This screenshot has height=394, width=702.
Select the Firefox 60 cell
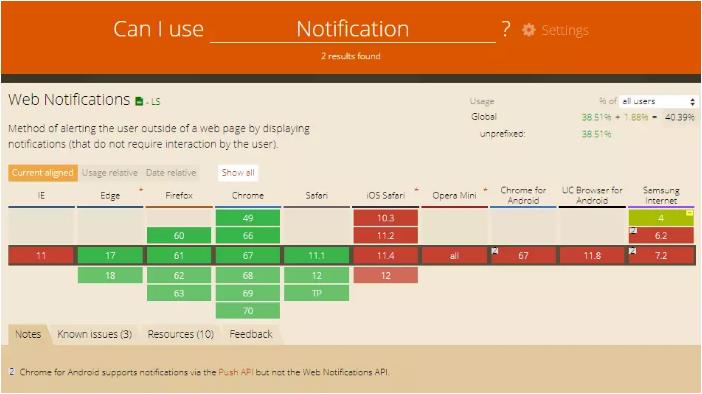(179, 236)
